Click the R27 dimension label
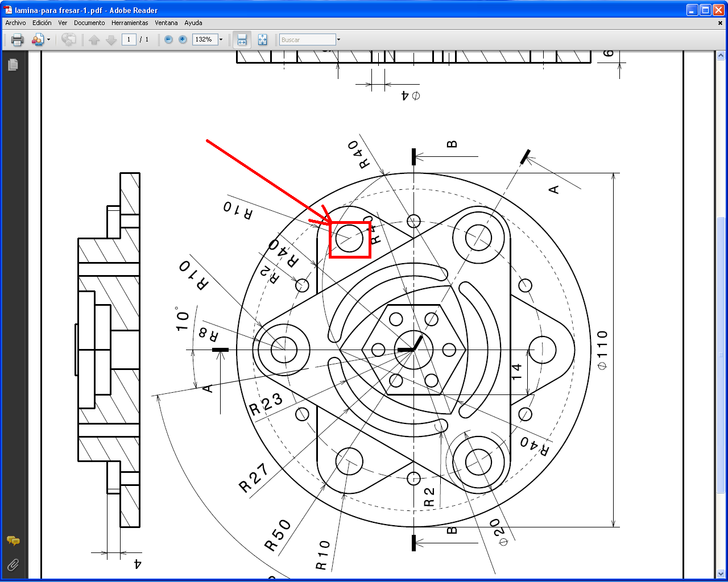 click(x=254, y=478)
